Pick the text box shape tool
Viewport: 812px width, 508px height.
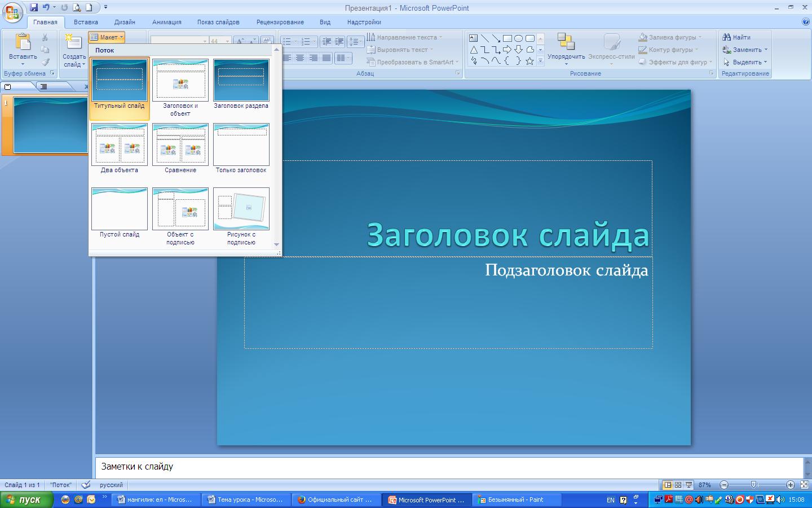point(474,38)
